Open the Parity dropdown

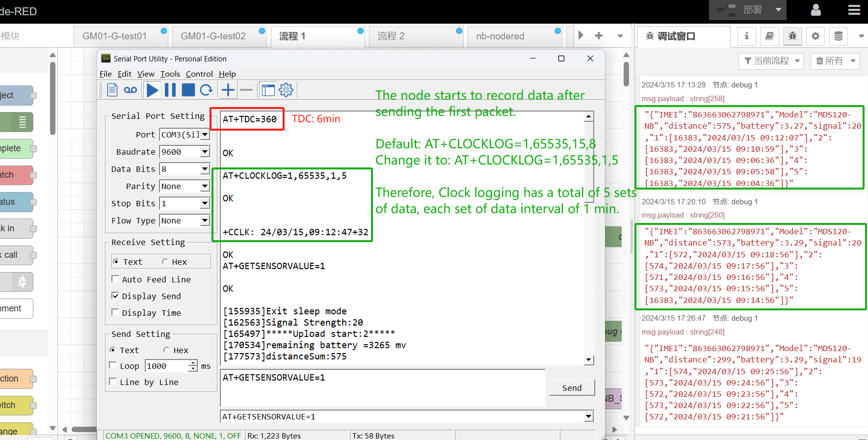[205, 186]
